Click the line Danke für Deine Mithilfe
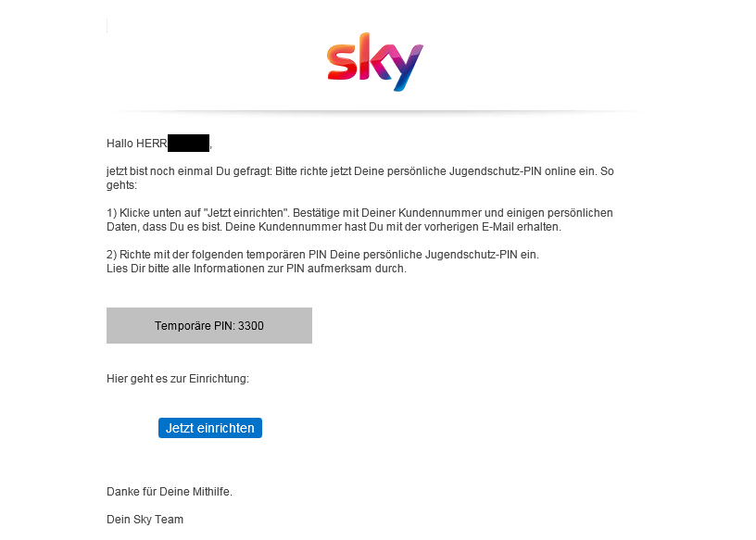 (170, 492)
